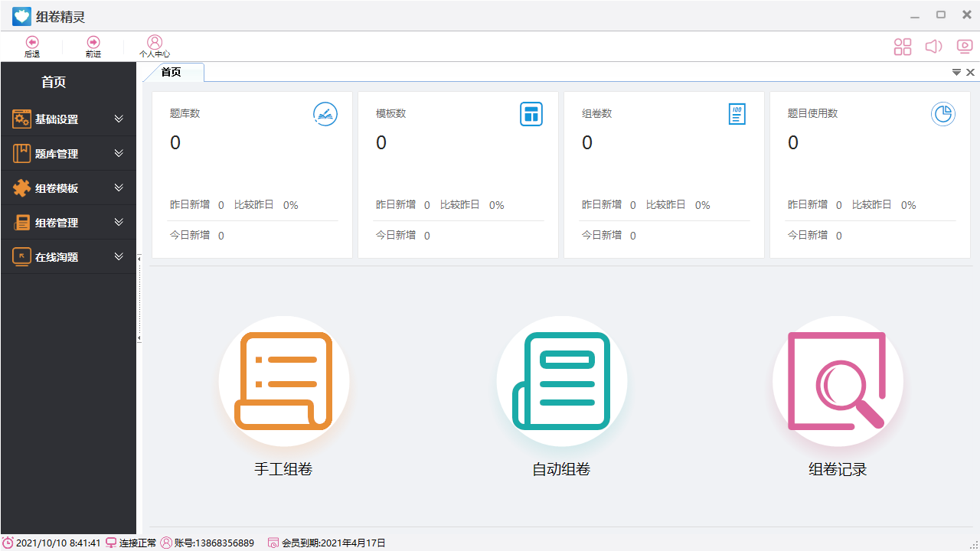Click the 组卷数 exam paper icon
This screenshot has width=980, height=551.
point(737,114)
